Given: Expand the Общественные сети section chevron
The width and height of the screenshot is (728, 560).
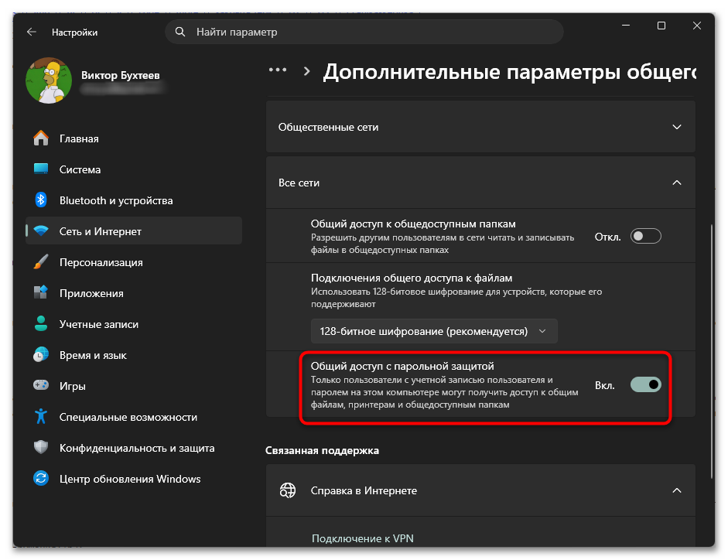Looking at the screenshot, I should click(x=677, y=127).
